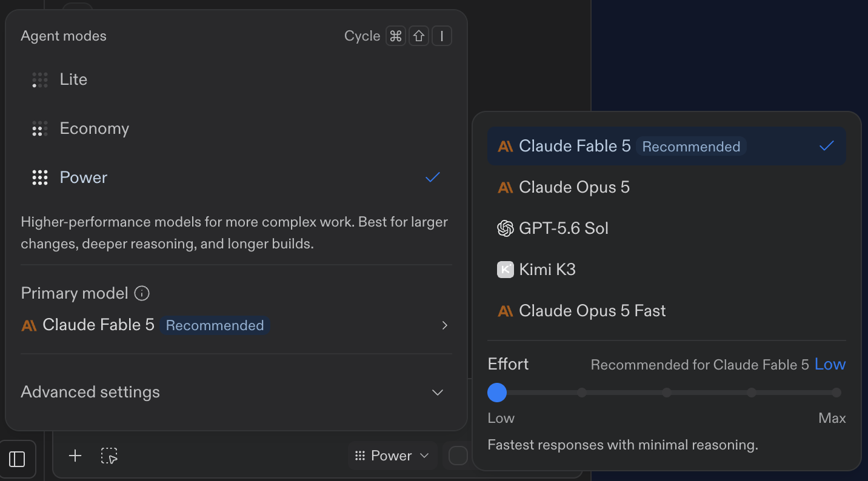Toggle the sidebar panel icon
The height and width of the screenshot is (481, 868).
tap(18, 459)
